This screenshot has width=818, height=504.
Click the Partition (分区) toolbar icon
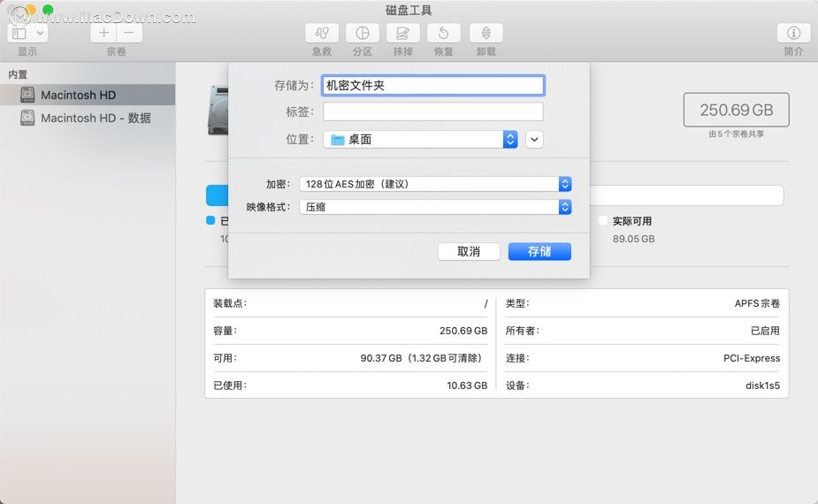point(362,34)
